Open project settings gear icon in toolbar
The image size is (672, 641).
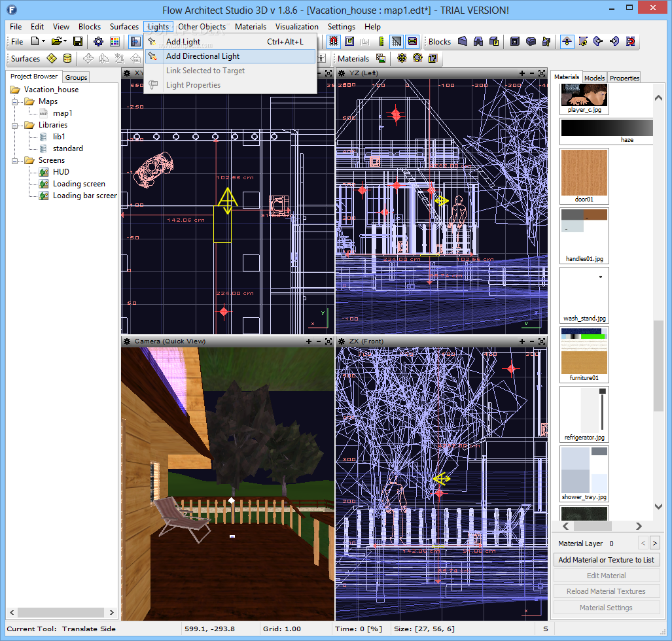(98, 42)
